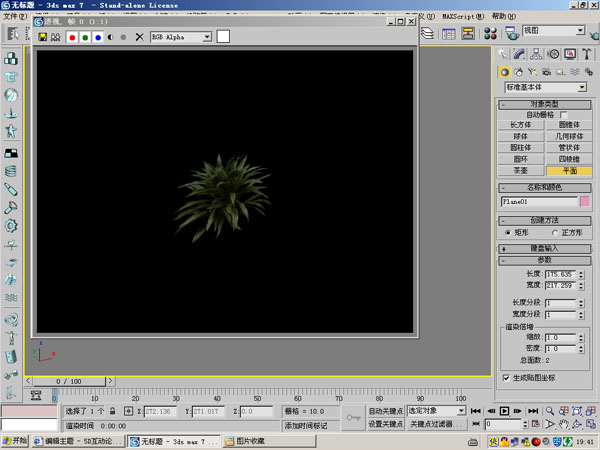600x450 pixels.
Task: Toggle alpha channel display in render window
Action: (x=111, y=37)
